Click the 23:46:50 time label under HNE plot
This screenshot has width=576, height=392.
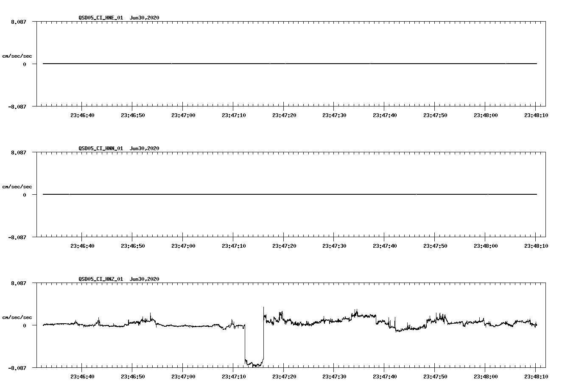coord(133,115)
